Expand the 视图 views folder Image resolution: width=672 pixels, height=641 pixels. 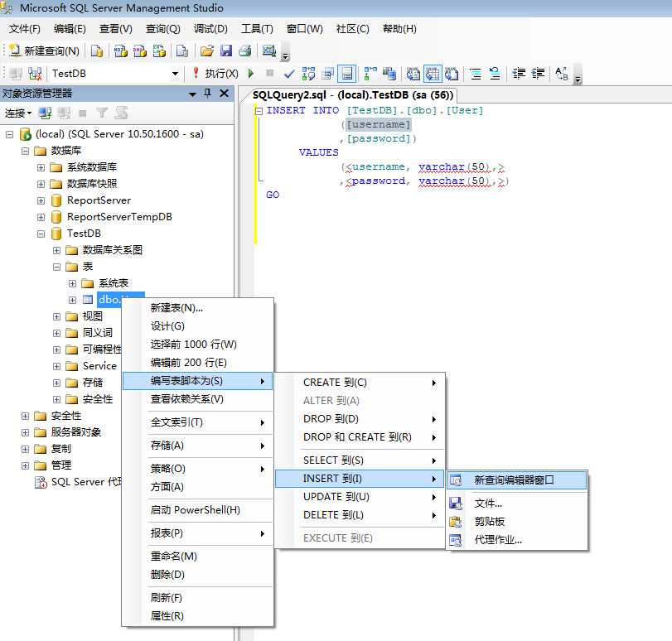pos(56,316)
